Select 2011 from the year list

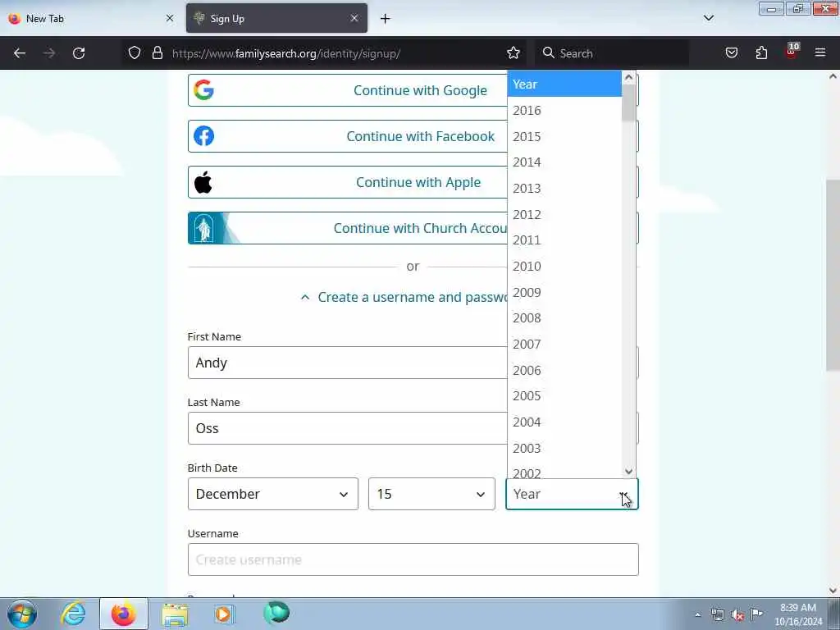point(564,240)
